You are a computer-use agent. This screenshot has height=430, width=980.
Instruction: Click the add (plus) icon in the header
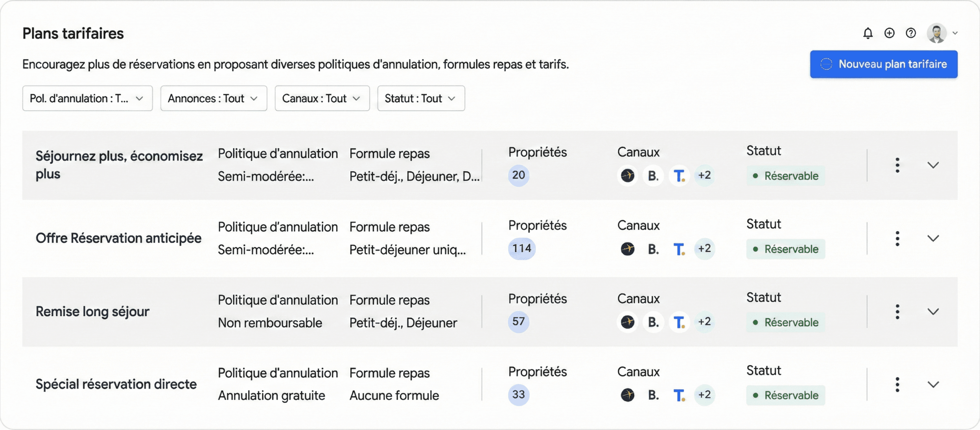coord(889,33)
